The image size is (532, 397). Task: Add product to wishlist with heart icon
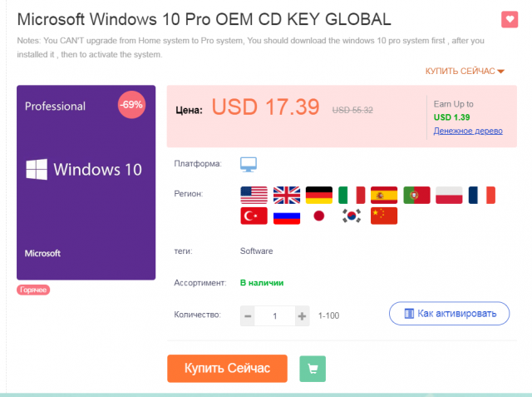tap(510, 19)
